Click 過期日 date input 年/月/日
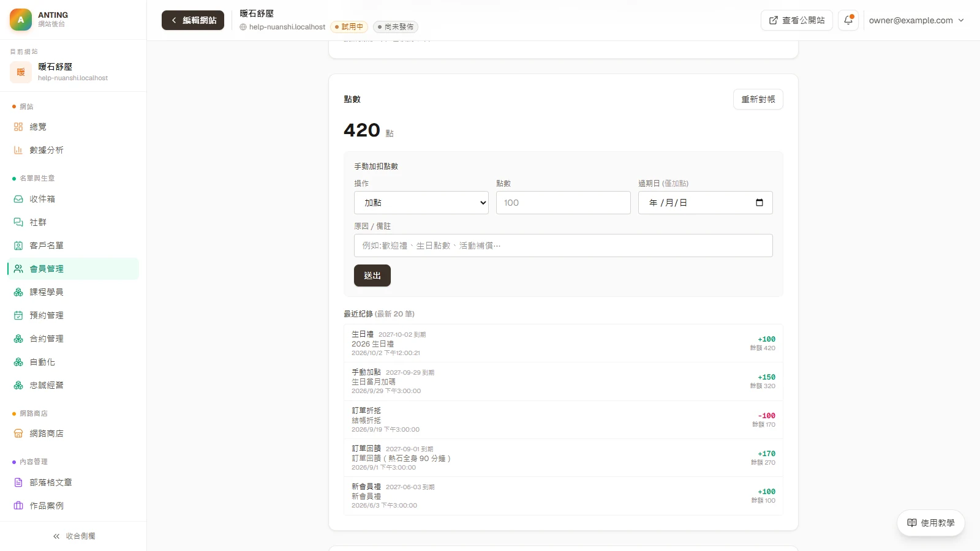 tap(706, 203)
